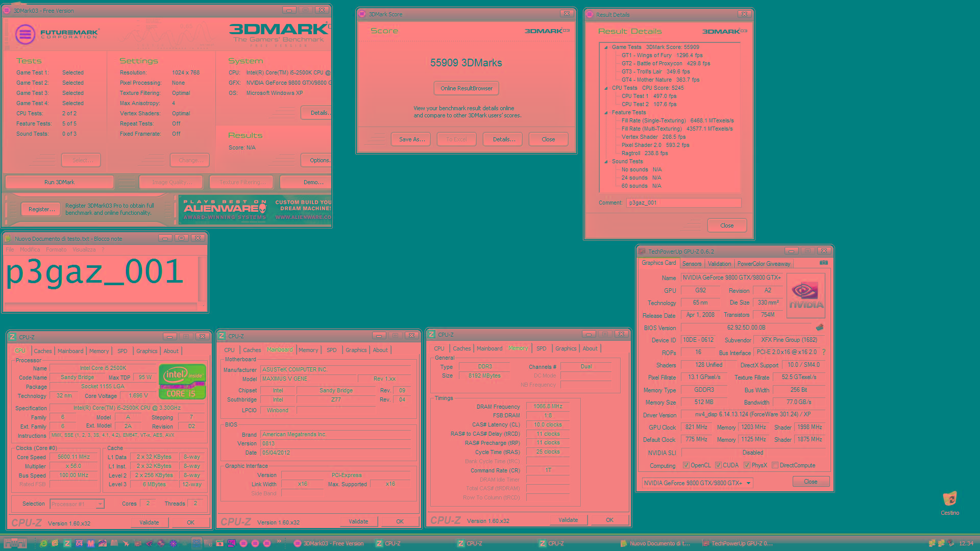980x551 pixels.
Task: Toggle the PhysX checkbox in GPU-Z
Action: click(x=747, y=465)
